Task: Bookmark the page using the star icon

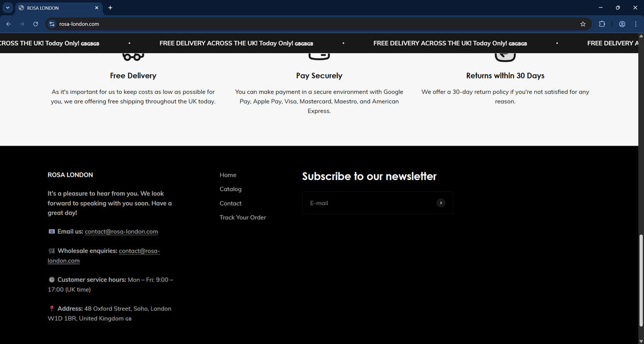Action: pos(582,24)
